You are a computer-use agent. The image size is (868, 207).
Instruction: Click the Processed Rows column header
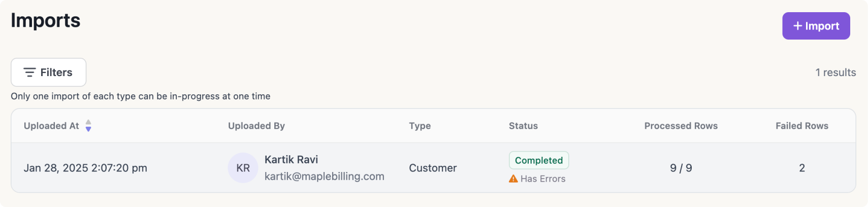tap(681, 126)
